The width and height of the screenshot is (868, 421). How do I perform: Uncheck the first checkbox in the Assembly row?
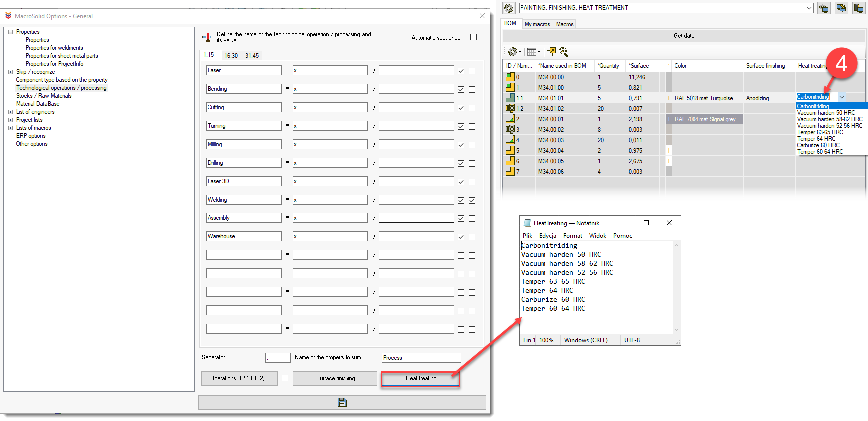461,218
